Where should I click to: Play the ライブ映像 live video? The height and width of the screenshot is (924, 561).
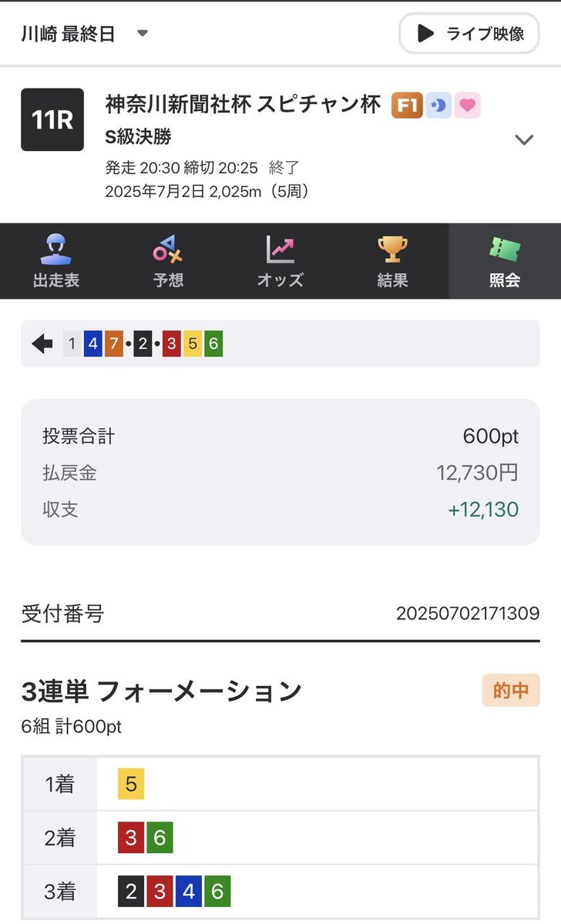469,33
